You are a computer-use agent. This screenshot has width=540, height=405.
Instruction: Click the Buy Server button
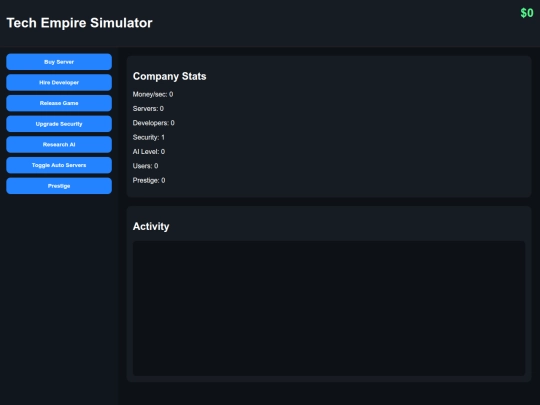[59, 62]
